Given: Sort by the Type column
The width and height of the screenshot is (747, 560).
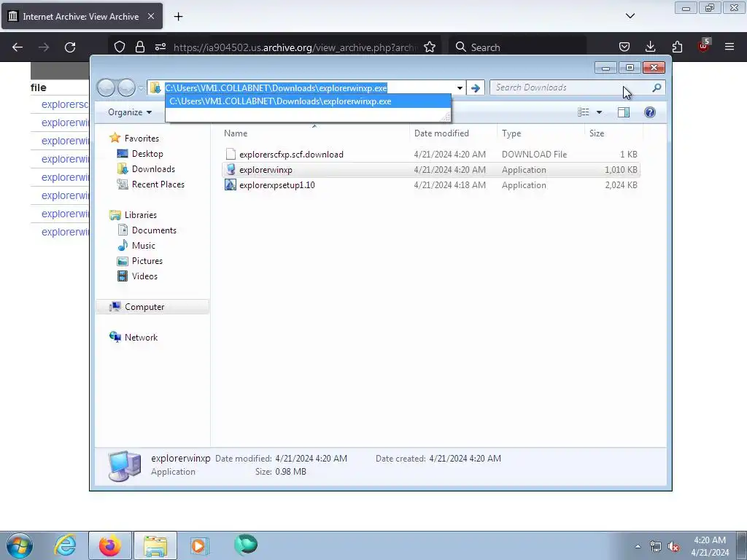Looking at the screenshot, I should (541, 133).
